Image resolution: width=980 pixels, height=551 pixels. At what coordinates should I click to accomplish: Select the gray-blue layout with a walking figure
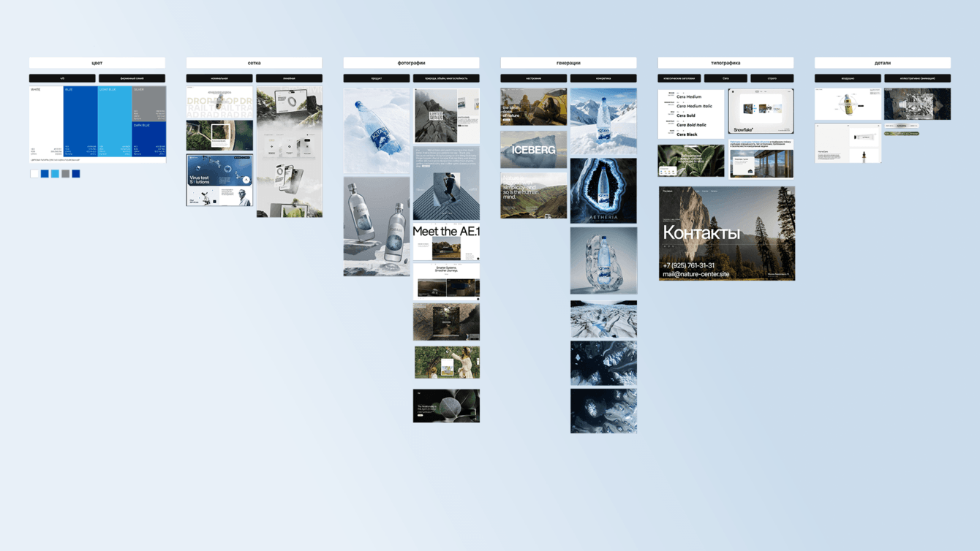446,183
